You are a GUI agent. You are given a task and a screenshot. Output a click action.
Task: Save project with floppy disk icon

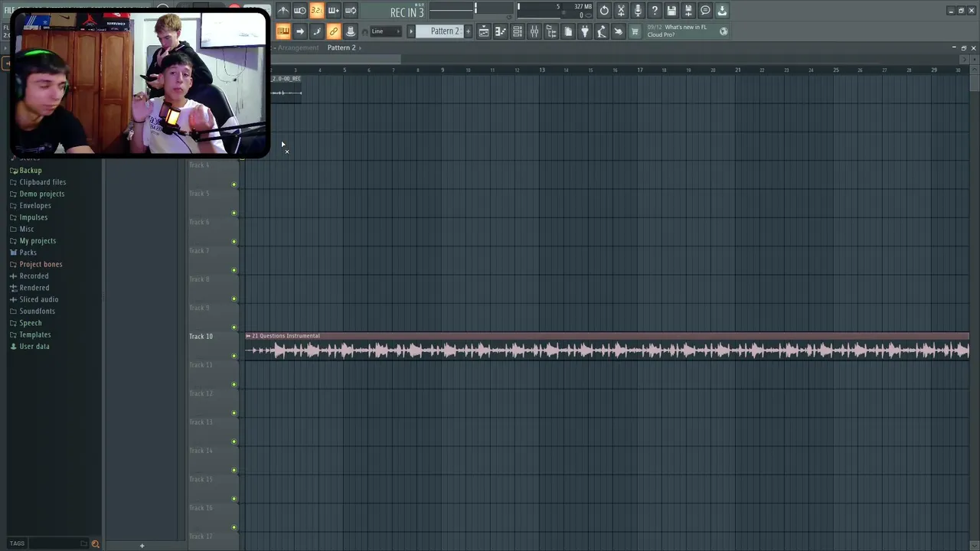[671, 11]
